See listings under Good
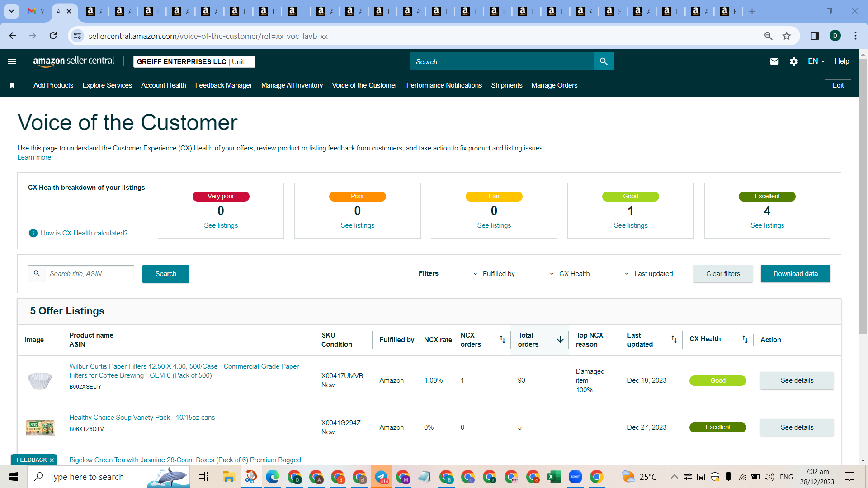The width and height of the screenshot is (868, 488). click(631, 225)
